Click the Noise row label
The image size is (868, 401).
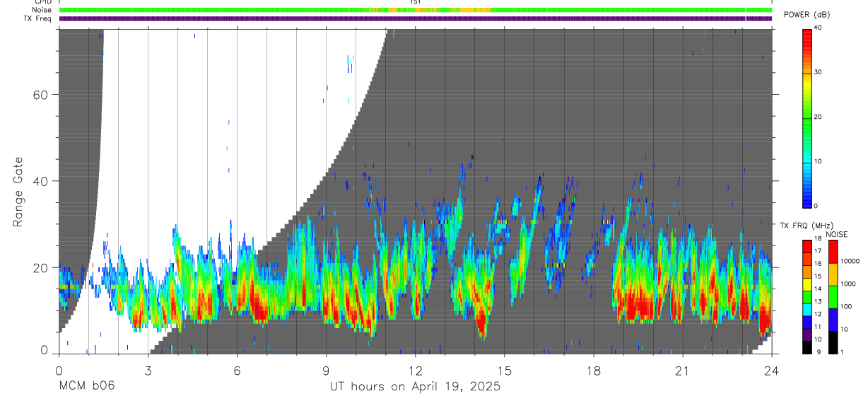click(x=42, y=10)
